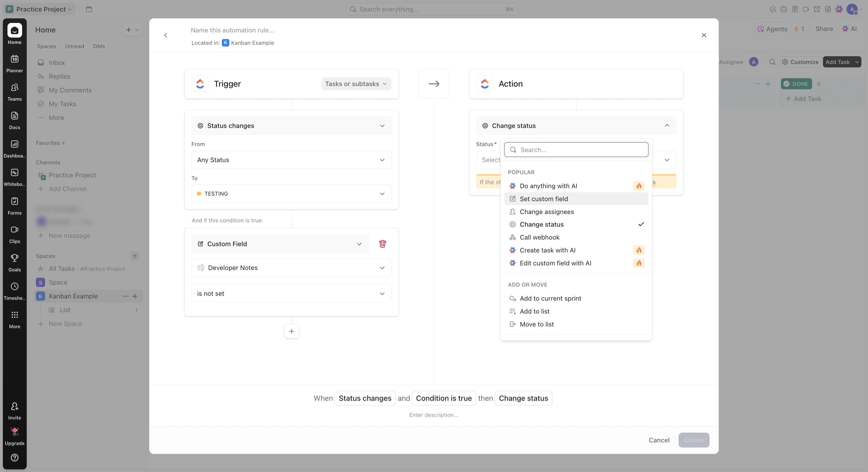
Task: Click the 'Condition is true' summary chip
Action: 443,398
